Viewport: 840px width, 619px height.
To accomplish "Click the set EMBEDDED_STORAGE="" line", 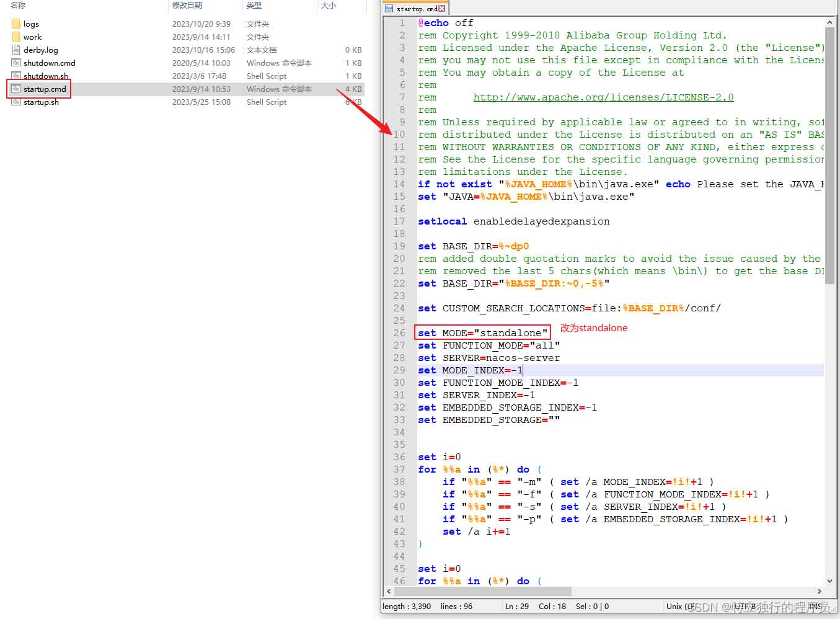I will [489, 420].
